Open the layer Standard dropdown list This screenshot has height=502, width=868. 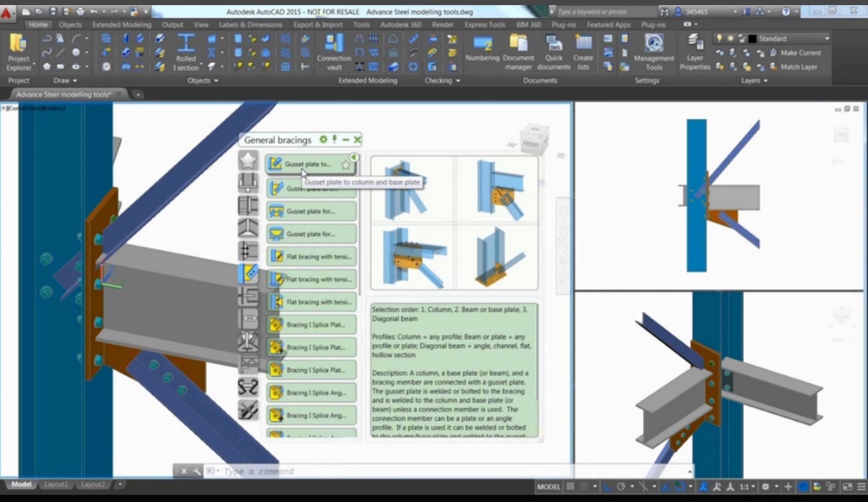tap(826, 38)
